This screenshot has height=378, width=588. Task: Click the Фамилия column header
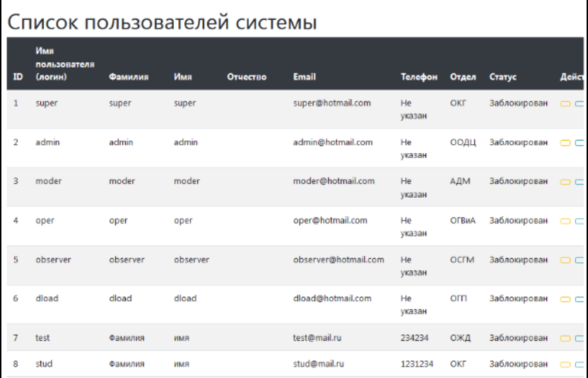pos(129,77)
